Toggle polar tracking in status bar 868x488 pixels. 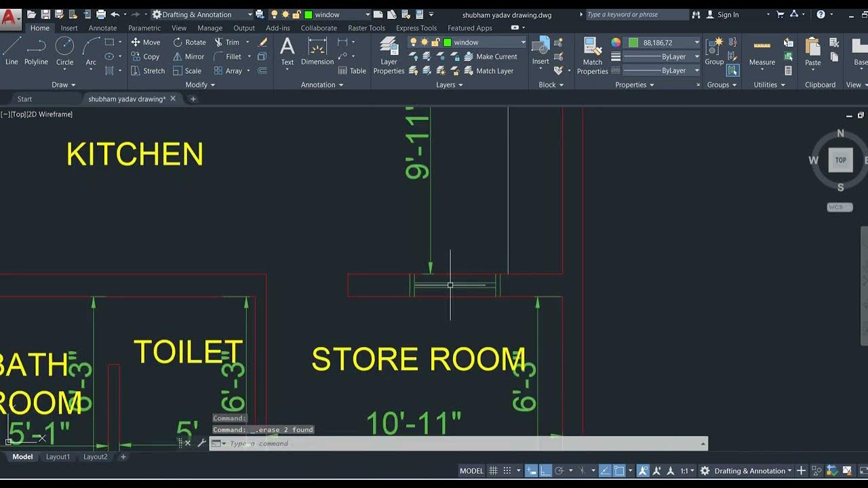click(x=559, y=470)
